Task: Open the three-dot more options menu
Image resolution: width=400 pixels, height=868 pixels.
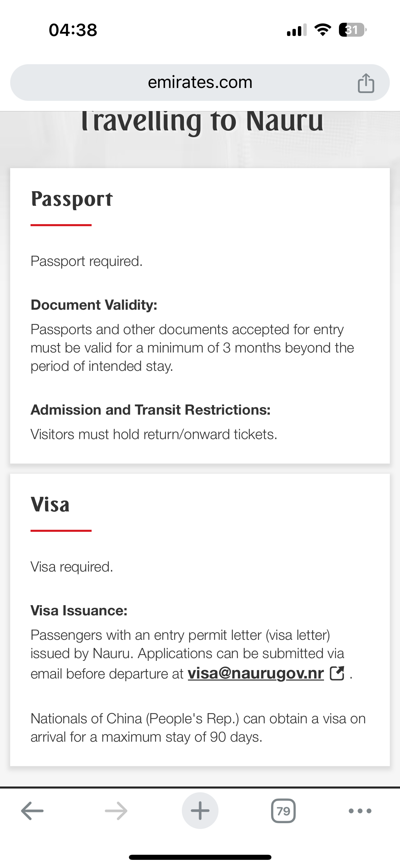Action: (x=360, y=811)
